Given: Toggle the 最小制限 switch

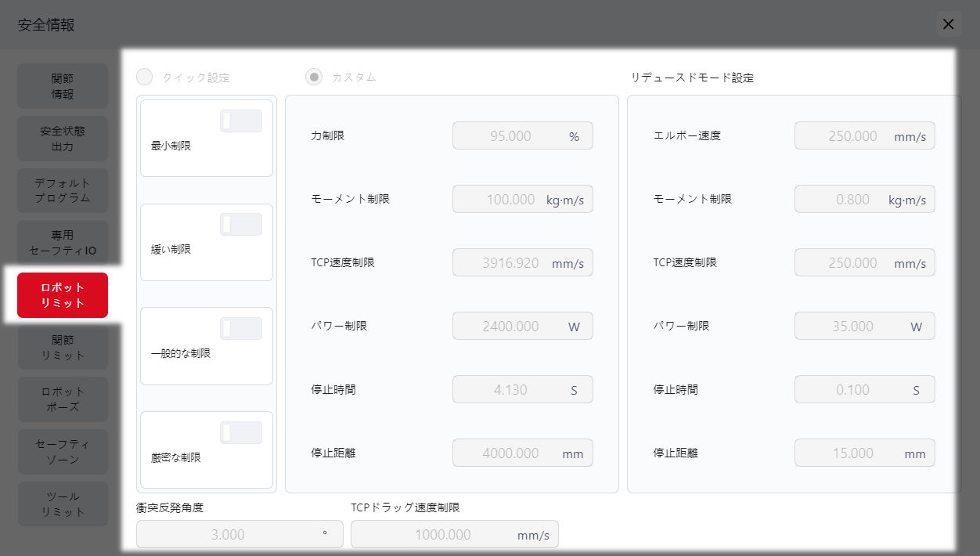Looking at the screenshot, I should tap(240, 121).
